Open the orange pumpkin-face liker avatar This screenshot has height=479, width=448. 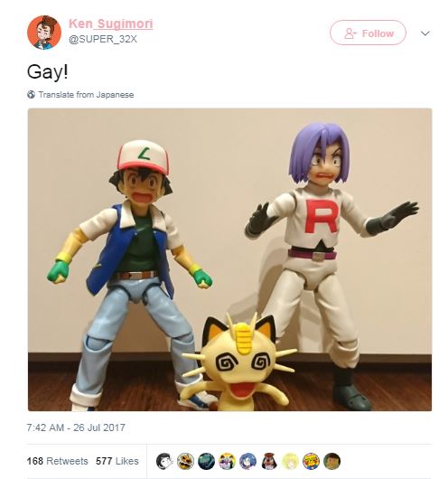tap(185, 461)
